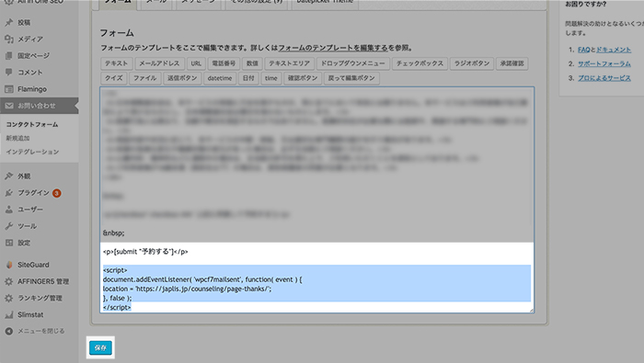
Task: Insert a 日付 form tag
Action: click(x=248, y=78)
